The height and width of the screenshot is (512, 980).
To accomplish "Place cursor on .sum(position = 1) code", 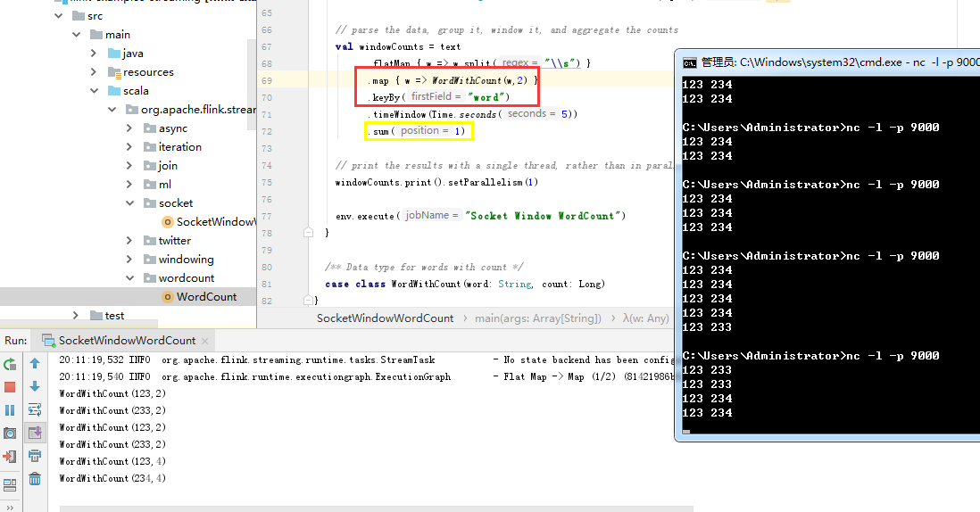I will point(418,131).
